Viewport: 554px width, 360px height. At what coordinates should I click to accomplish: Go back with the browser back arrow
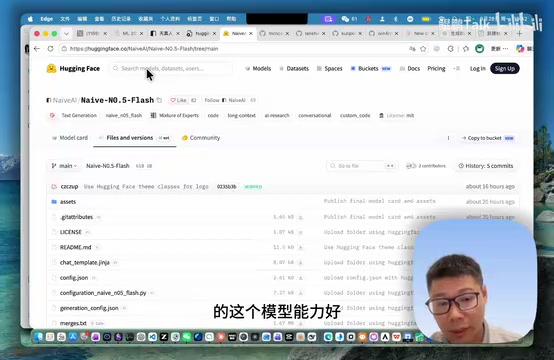pos(37,49)
